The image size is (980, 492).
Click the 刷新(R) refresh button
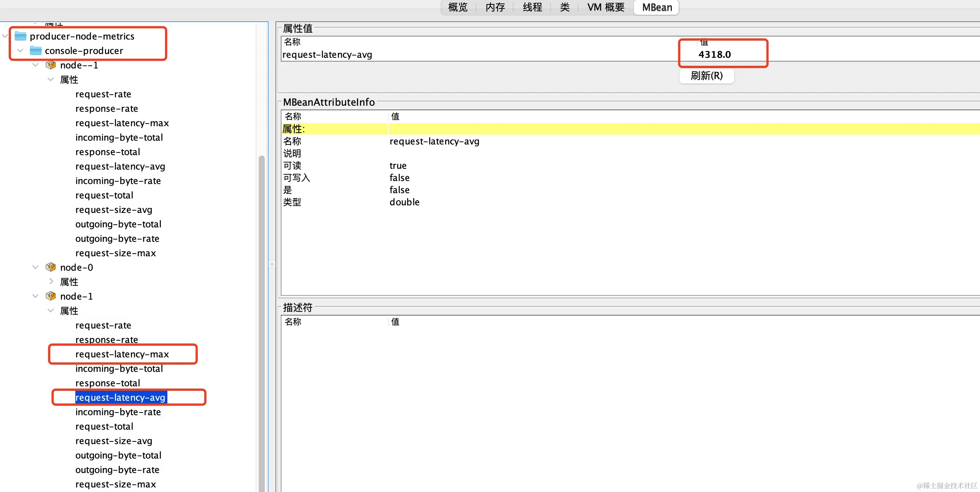(x=706, y=76)
